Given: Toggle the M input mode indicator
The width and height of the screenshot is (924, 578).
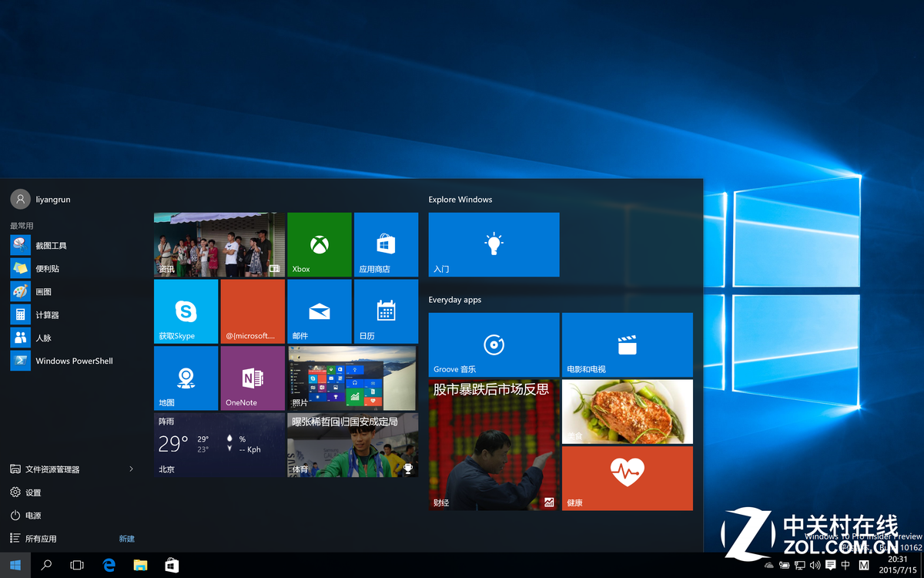Looking at the screenshot, I should pos(863,566).
